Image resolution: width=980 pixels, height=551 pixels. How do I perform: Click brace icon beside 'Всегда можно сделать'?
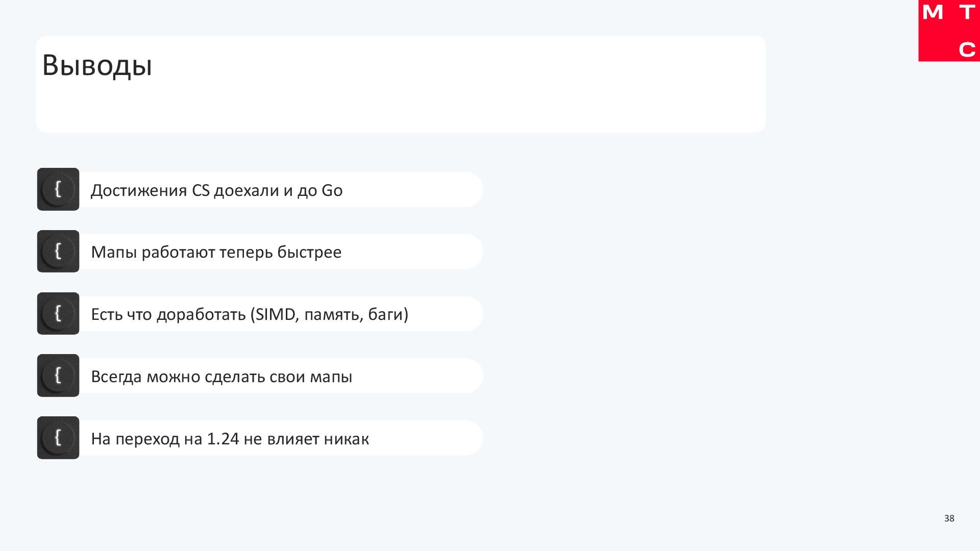[58, 375]
